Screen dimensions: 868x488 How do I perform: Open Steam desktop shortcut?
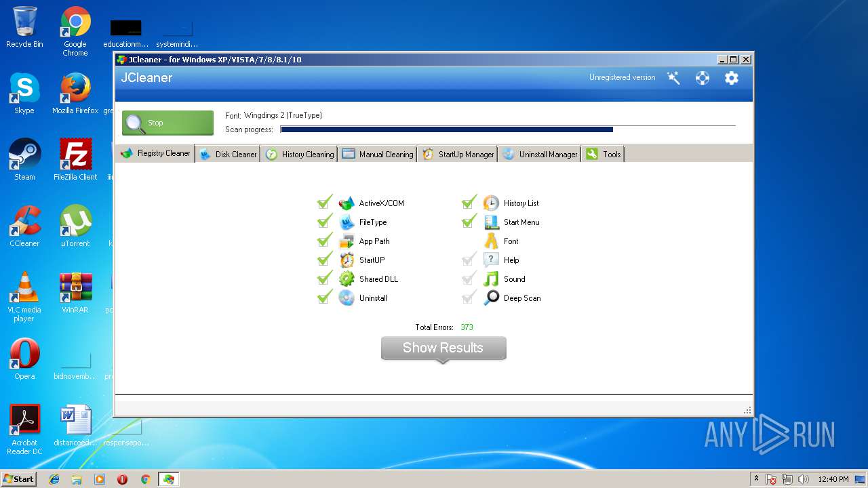coord(24,160)
